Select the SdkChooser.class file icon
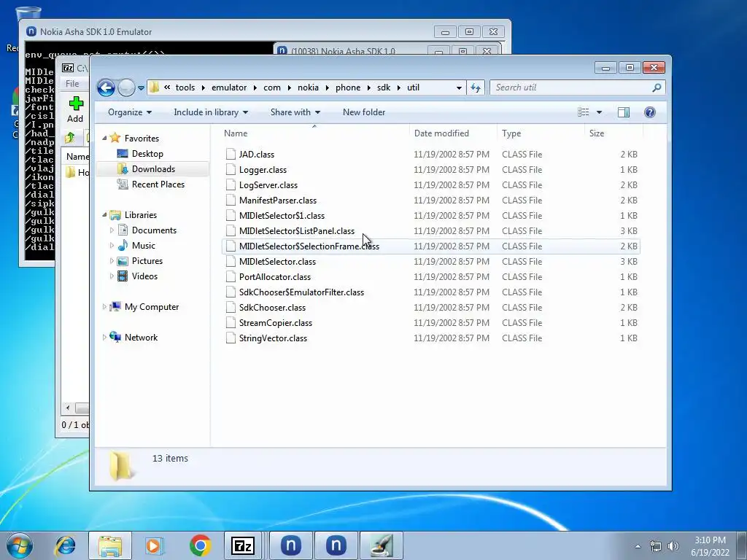The height and width of the screenshot is (560, 747). 231,307
